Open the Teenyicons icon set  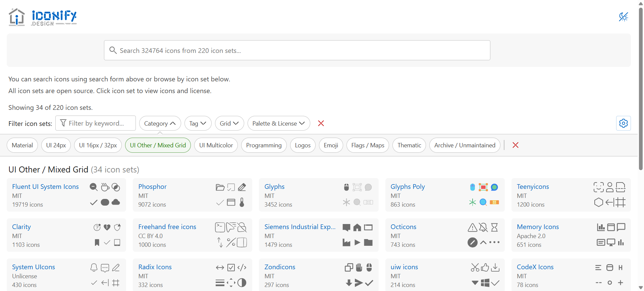tap(533, 187)
